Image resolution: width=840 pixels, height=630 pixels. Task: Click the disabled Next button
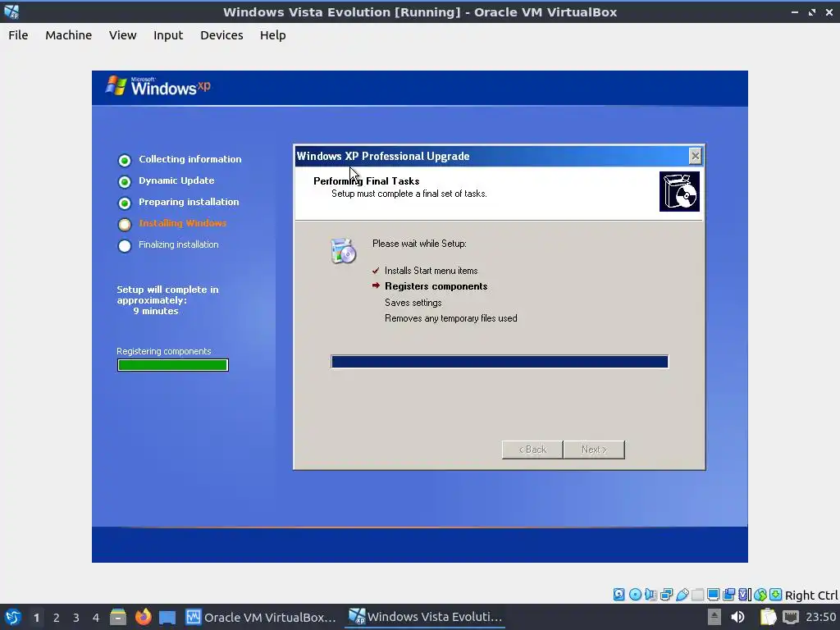pos(594,450)
